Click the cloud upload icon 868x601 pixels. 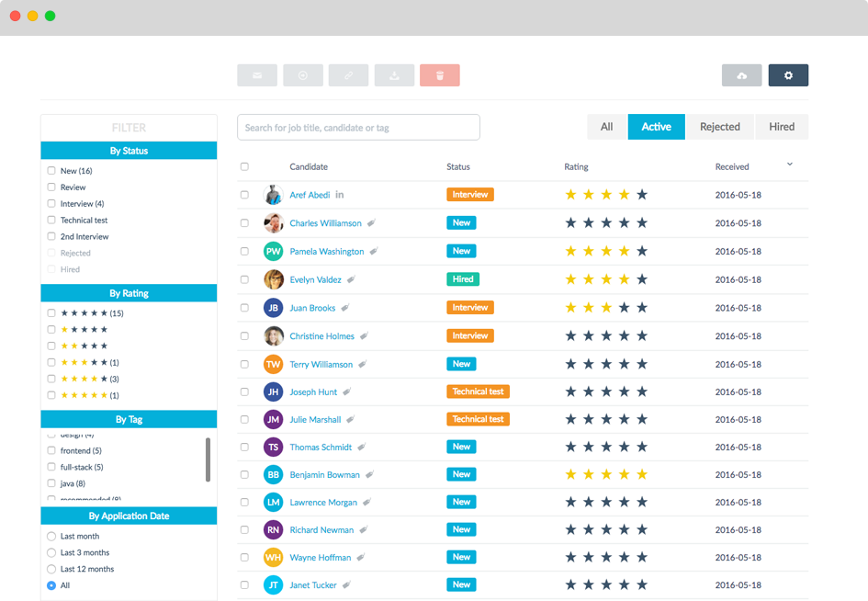point(741,75)
